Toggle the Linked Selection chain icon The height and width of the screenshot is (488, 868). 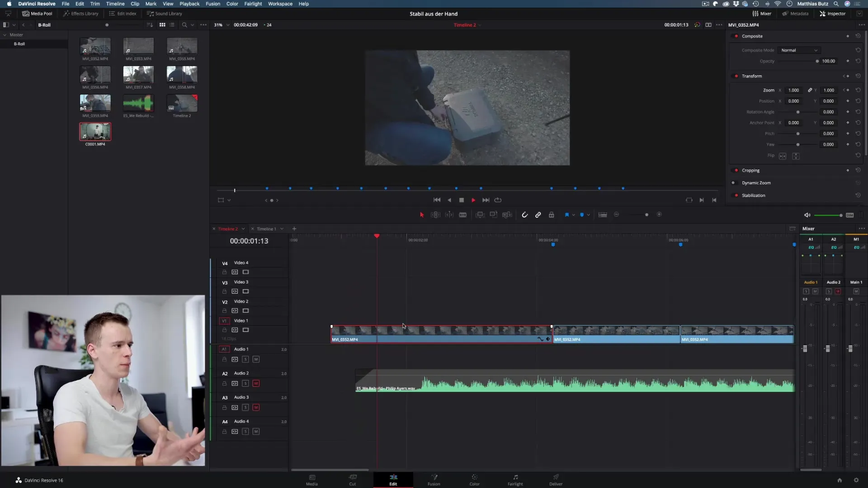click(538, 215)
